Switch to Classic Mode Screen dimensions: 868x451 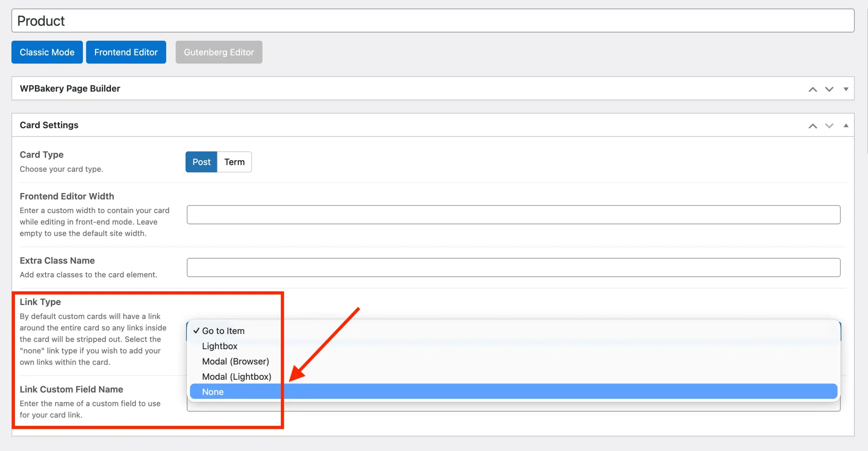tap(47, 52)
